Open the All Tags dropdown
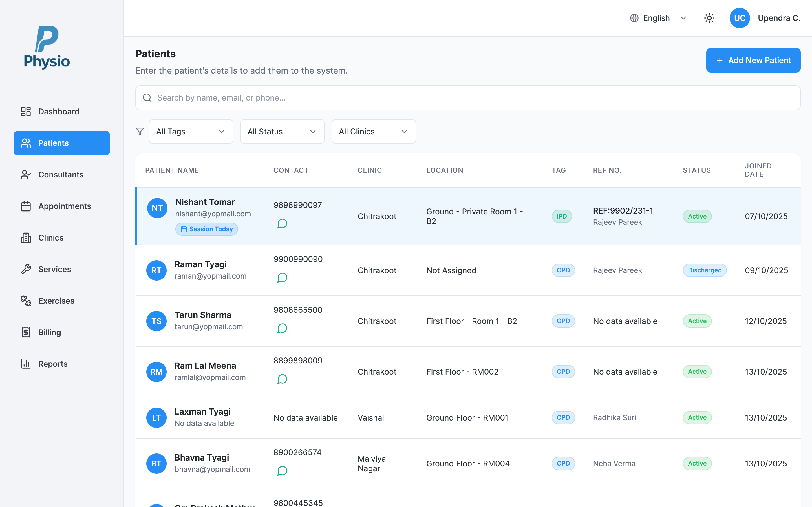Screen dimensions: 812x507 191,132
